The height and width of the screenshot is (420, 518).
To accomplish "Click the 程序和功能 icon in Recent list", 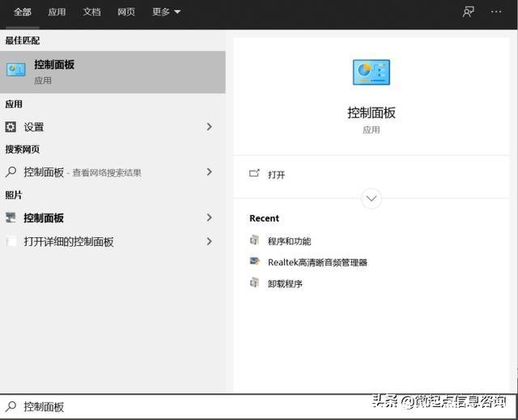I will [x=255, y=241].
